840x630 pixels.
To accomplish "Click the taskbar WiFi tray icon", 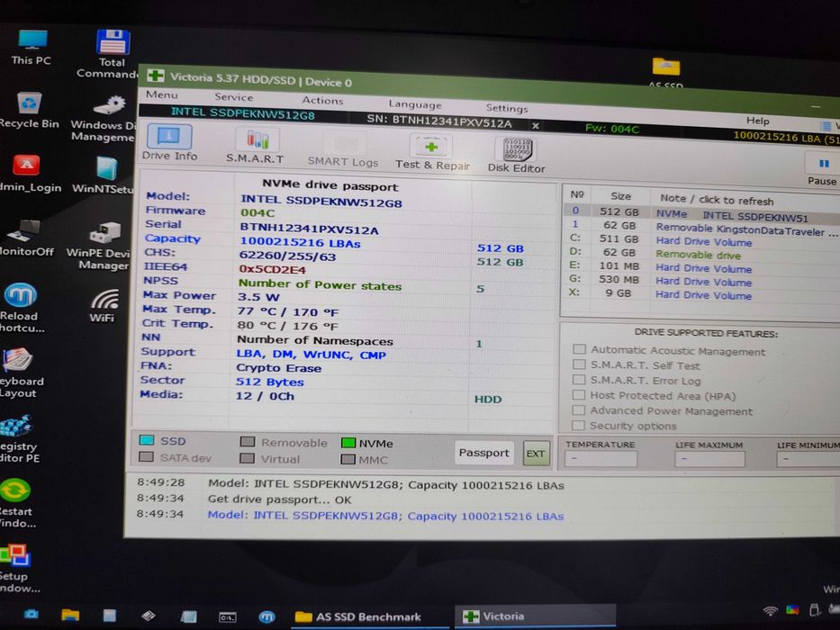I will click(x=770, y=611).
